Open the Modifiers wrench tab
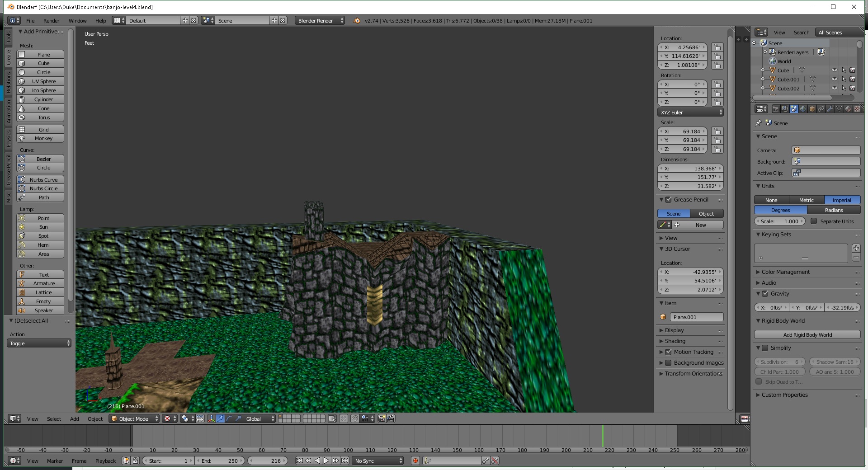The width and height of the screenshot is (868, 470). pos(830,109)
